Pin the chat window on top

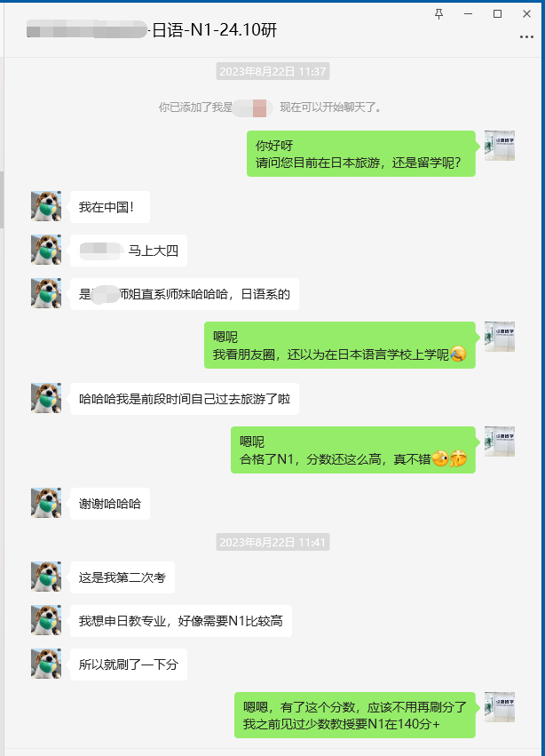click(x=438, y=14)
